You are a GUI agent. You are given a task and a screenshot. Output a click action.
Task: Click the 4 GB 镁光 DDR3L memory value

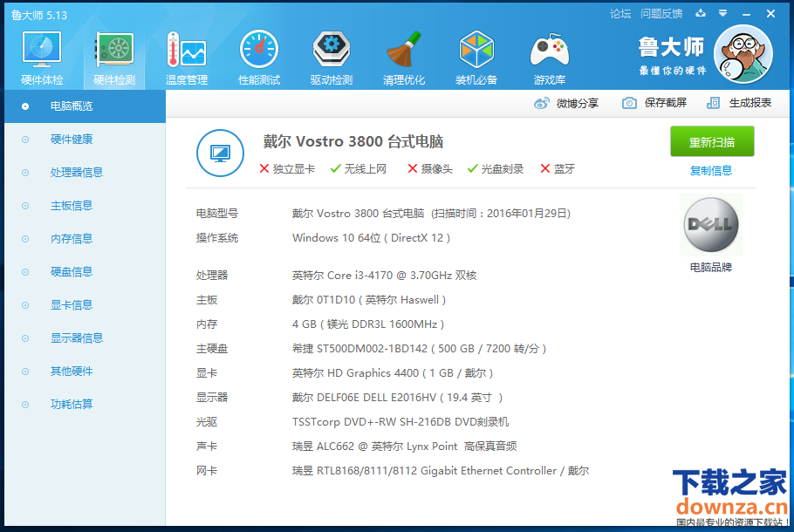(x=368, y=324)
